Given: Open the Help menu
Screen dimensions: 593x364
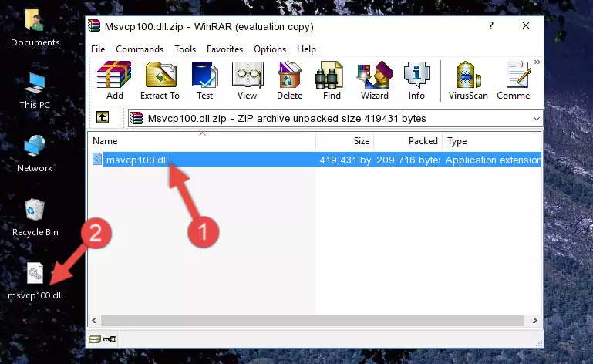Looking at the screenshot, I should point(306,49).
